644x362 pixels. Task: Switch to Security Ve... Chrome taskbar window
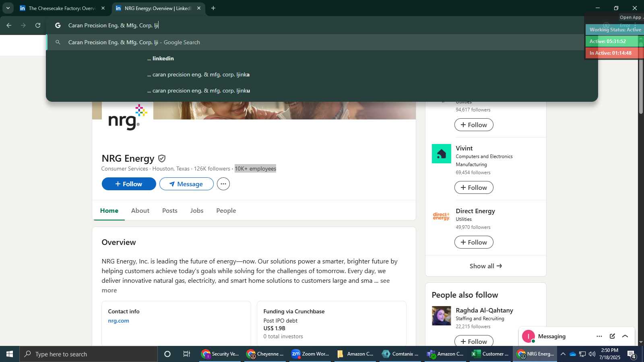tap(221, 354)
